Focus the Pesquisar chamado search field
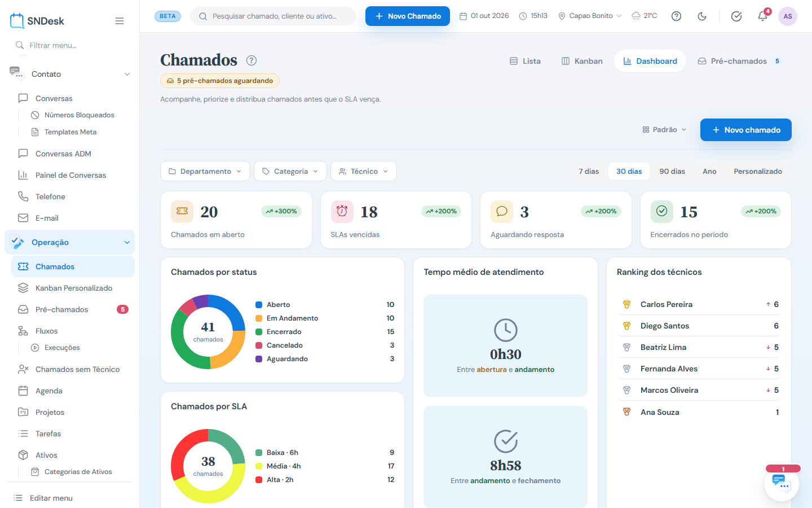Viewport: 812px width, 508px height. click(273, 16)
